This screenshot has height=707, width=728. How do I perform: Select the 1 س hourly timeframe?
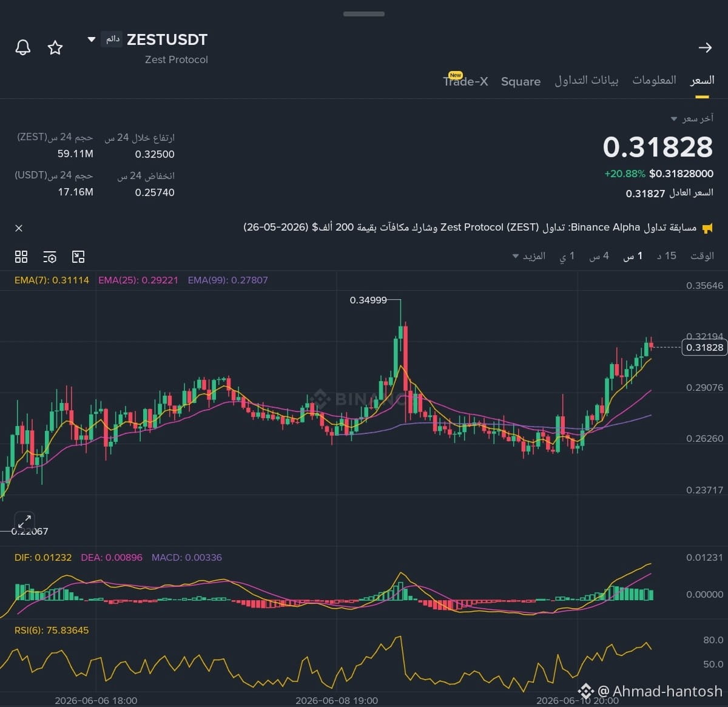[633, 256]
